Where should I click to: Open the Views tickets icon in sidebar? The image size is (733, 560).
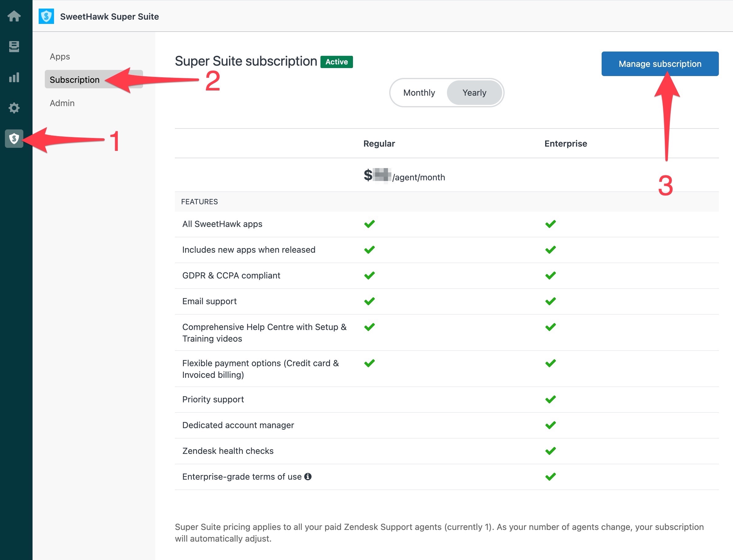click(x=14, y=47)
